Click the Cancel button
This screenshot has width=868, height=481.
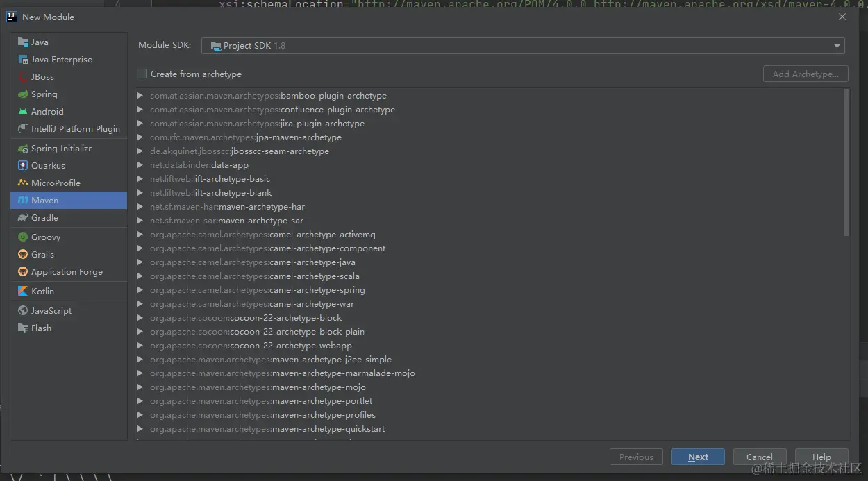pyautogui.click(x=759, y=457)
